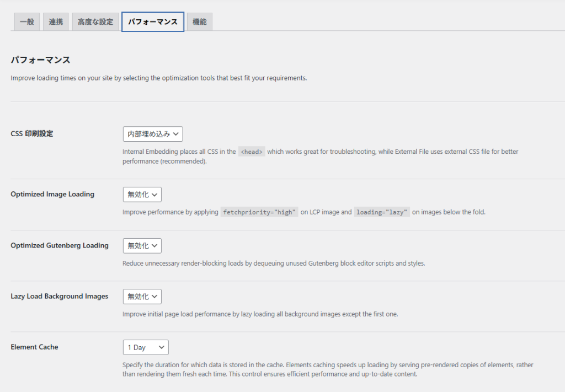Screen dimensions: 565x392
Task: Click the パフォーマンス section heading
Action: pos(41,60)
